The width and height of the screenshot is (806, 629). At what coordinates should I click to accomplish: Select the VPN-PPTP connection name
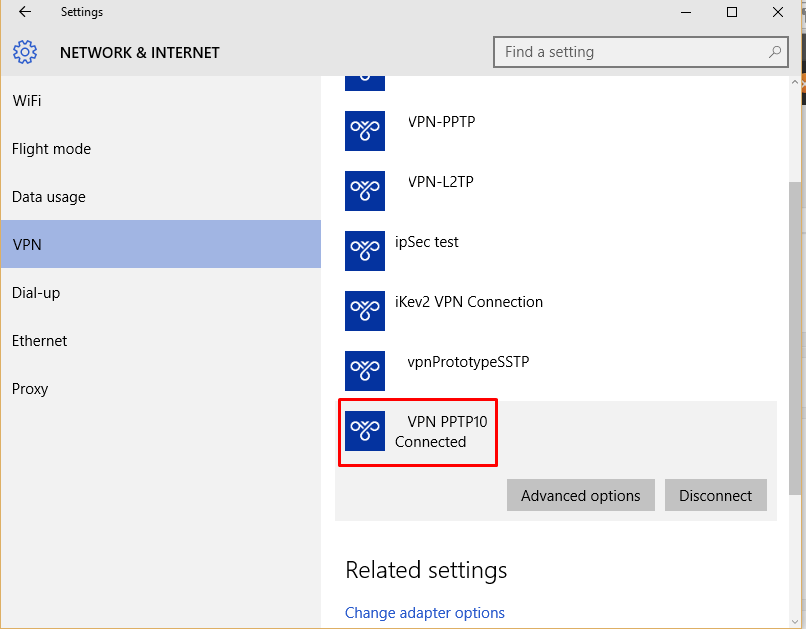pyautogui.click(x=442, y=122)
